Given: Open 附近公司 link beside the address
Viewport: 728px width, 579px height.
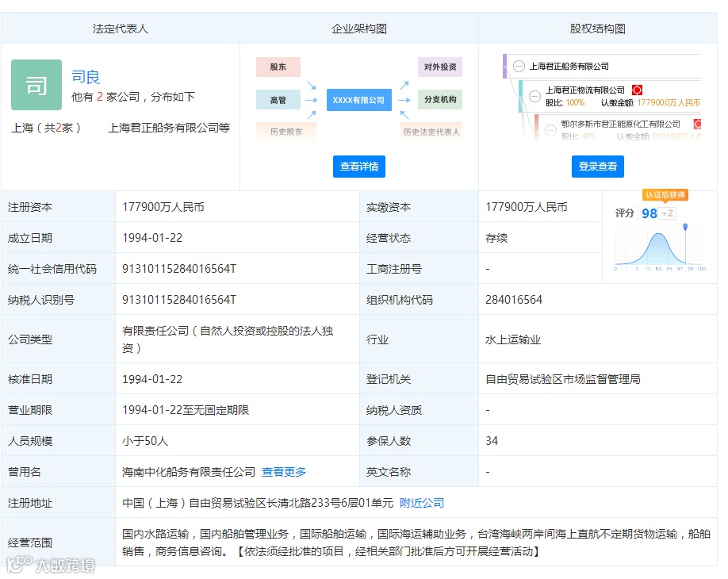Looking at the screenshot, I should tap(422, 503).
